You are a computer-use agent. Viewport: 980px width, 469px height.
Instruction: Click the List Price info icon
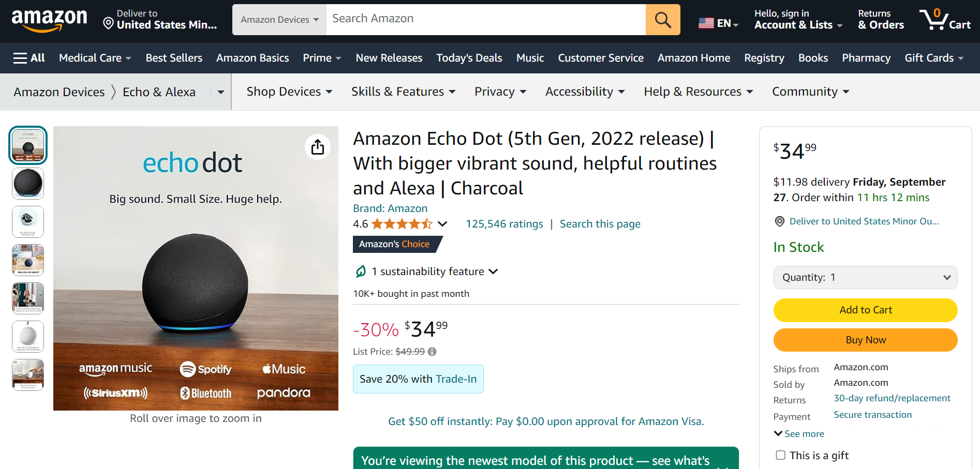(432, 352)
